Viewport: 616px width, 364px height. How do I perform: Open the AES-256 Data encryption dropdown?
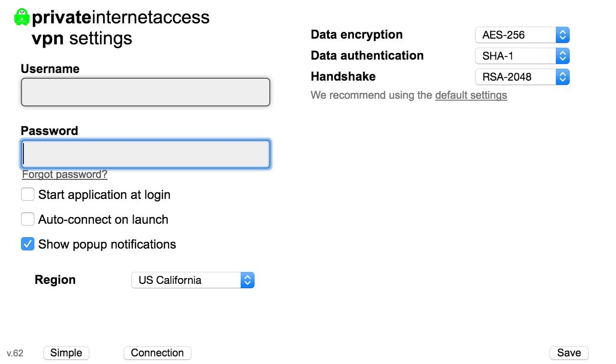[x=516, y=35]
